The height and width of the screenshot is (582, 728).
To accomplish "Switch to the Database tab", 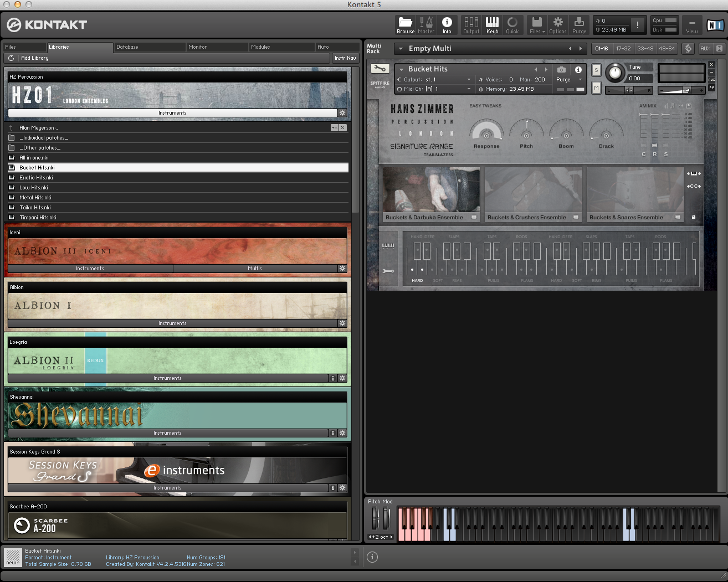I will [150, 47].
